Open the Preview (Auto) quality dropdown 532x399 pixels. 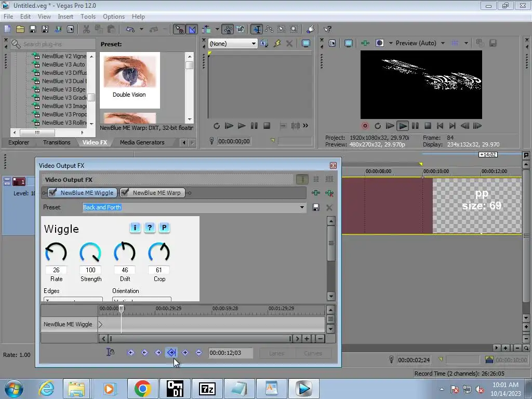click(443, 43)
